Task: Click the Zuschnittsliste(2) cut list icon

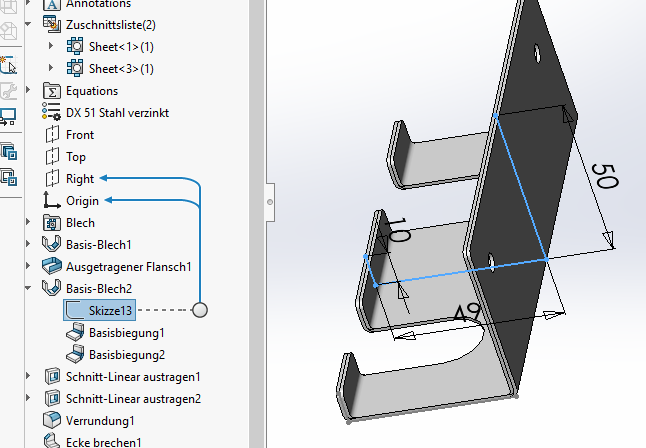Action: (52, 24)
